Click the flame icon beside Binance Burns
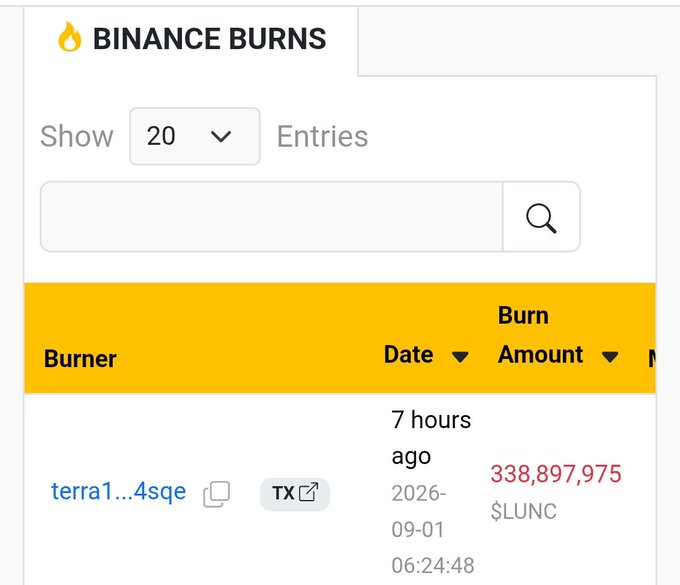 [69, 37]
